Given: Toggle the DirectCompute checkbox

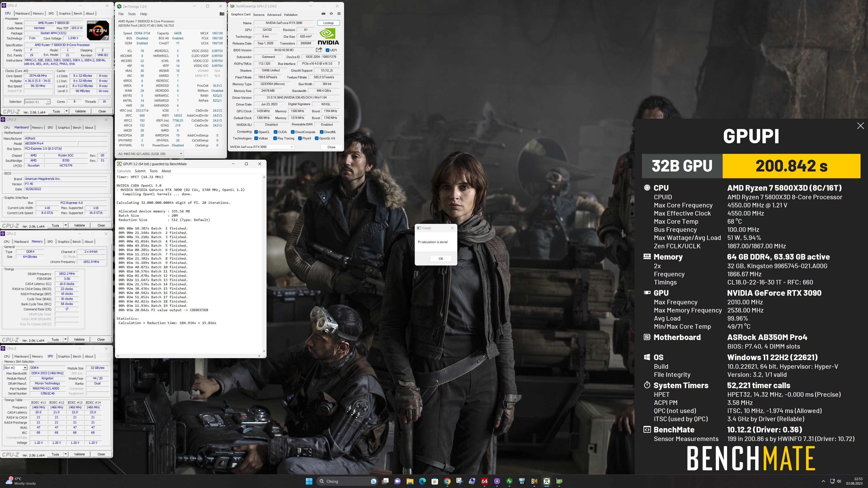Looking at the screenshot, I should pyautogui.click(x=292, y=132).
